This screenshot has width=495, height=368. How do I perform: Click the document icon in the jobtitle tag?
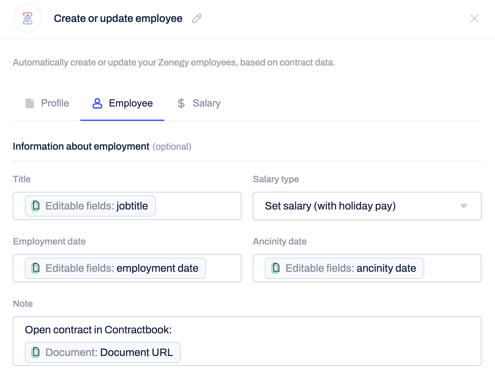pos(35,206)
